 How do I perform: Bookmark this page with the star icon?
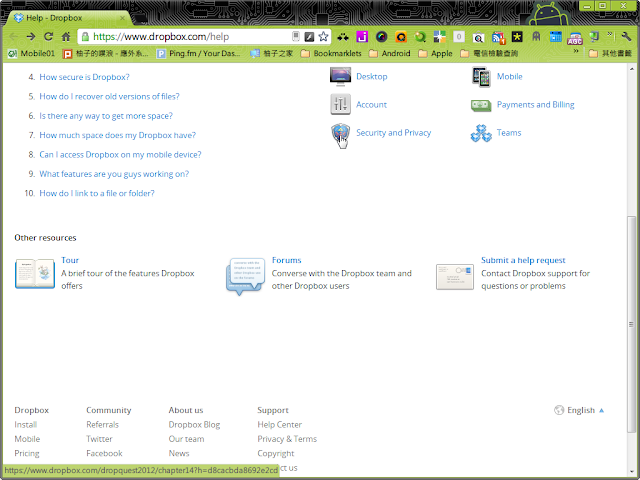(323, 37)
